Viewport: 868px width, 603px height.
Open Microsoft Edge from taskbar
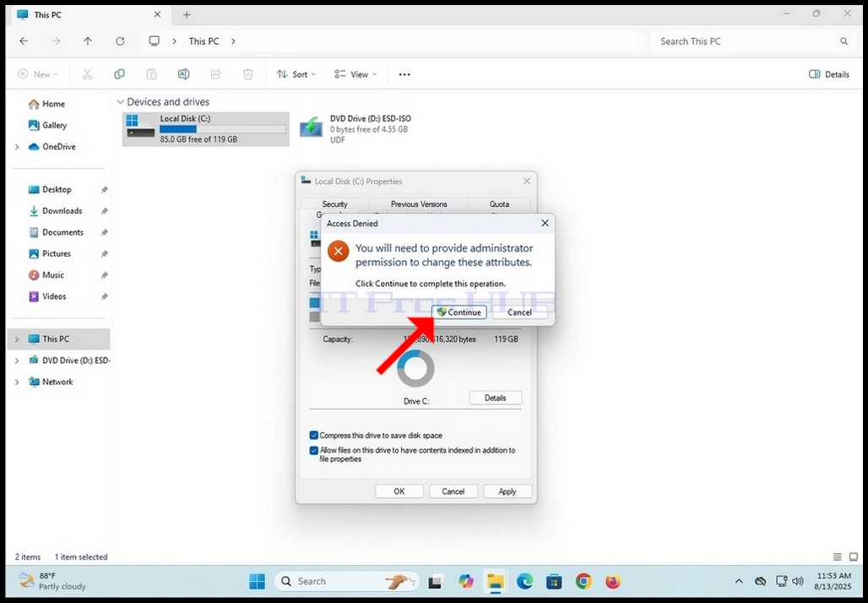[x=525, y=581]
